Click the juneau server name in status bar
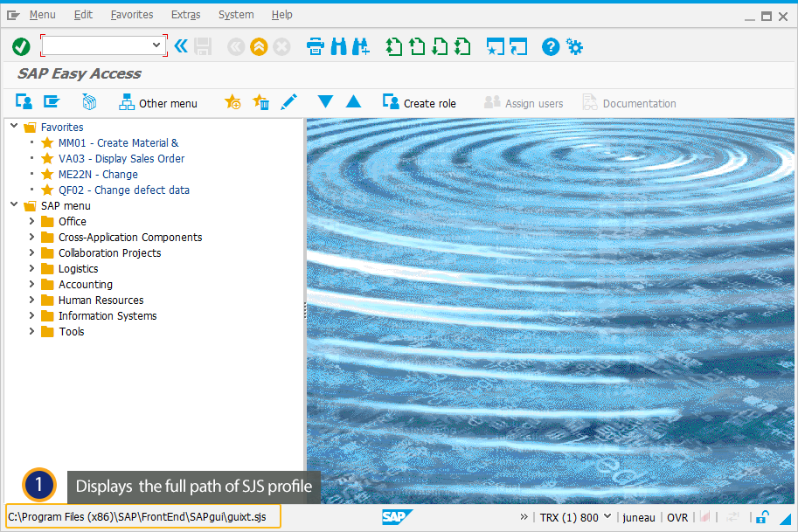Screen dimensions: 798x532 [x=639, y=517]
